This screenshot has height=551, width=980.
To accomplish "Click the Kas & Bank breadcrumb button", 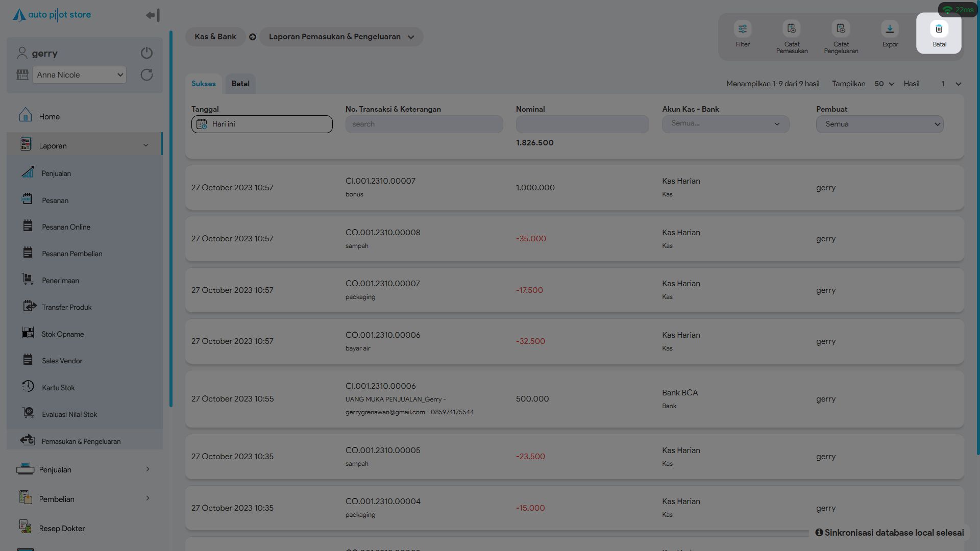I will (x=215, y=37).
